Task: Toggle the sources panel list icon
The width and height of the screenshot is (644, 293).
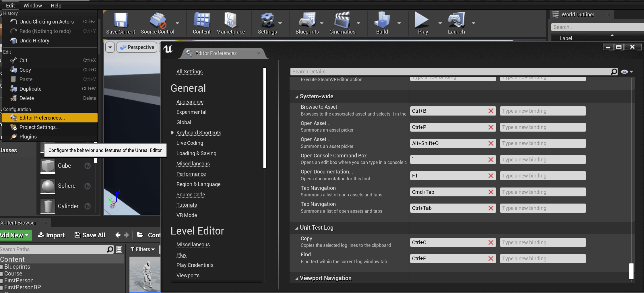Action: pyautogui.click(x=119, y=249)
